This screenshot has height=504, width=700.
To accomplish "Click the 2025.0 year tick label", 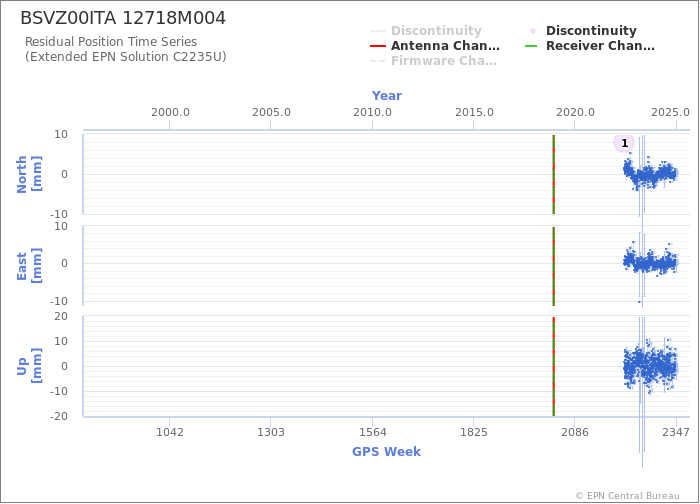I will [x=670, y=112].
